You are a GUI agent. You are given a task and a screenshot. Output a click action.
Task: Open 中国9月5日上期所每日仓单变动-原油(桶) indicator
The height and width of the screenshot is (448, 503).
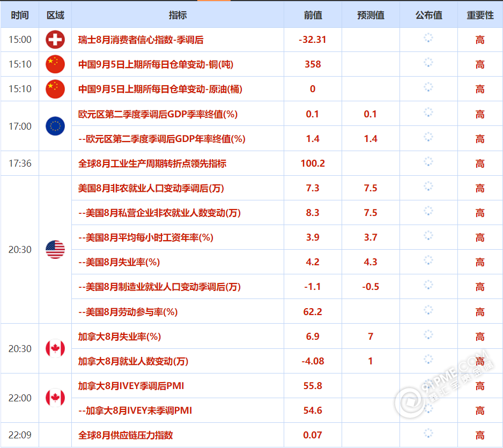coord(160,89)
